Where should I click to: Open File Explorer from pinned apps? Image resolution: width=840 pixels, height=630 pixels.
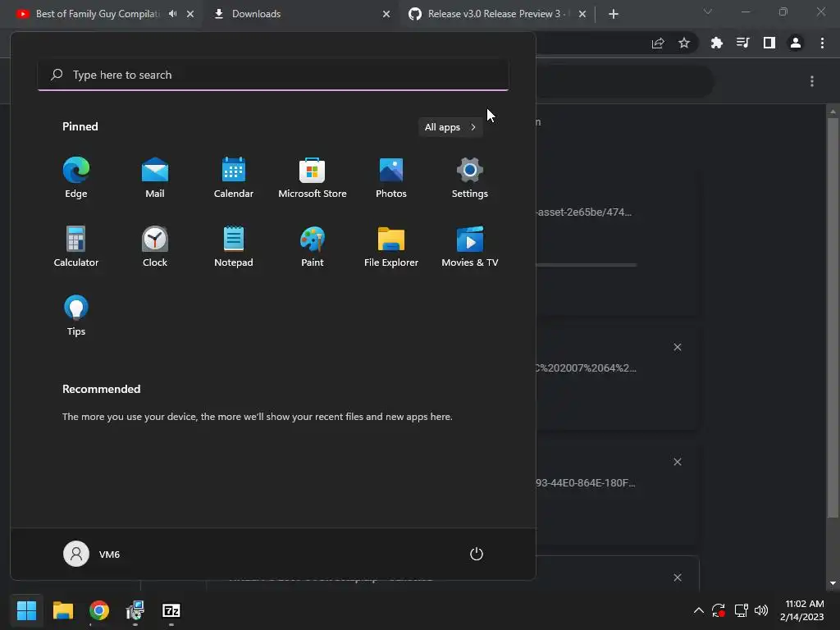[391, 246]
